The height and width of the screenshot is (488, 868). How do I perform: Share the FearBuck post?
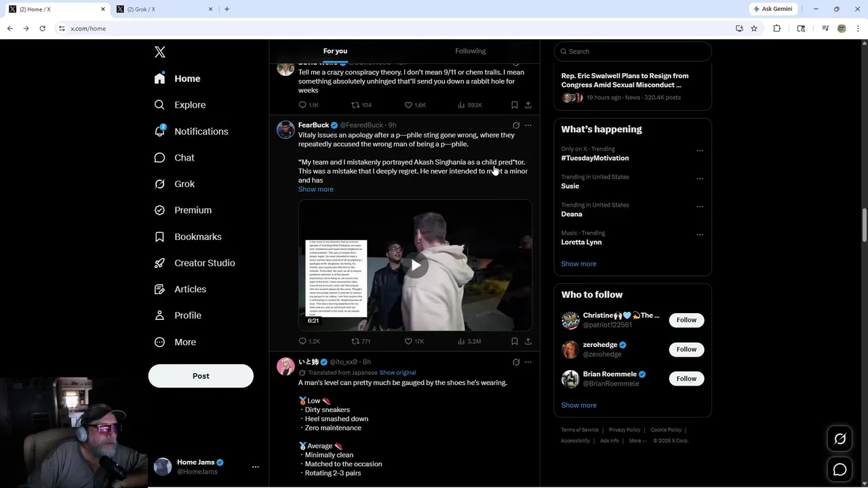528,342
